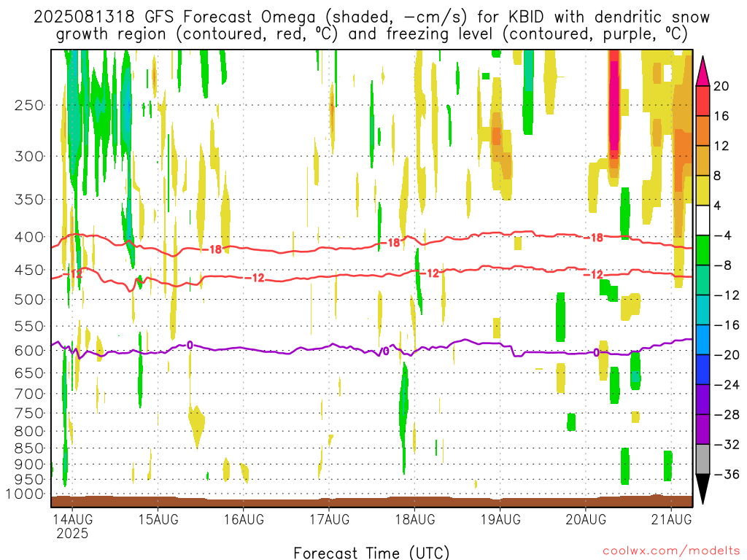
Task: Click the 19AUG date label
Action: point(500,519)
